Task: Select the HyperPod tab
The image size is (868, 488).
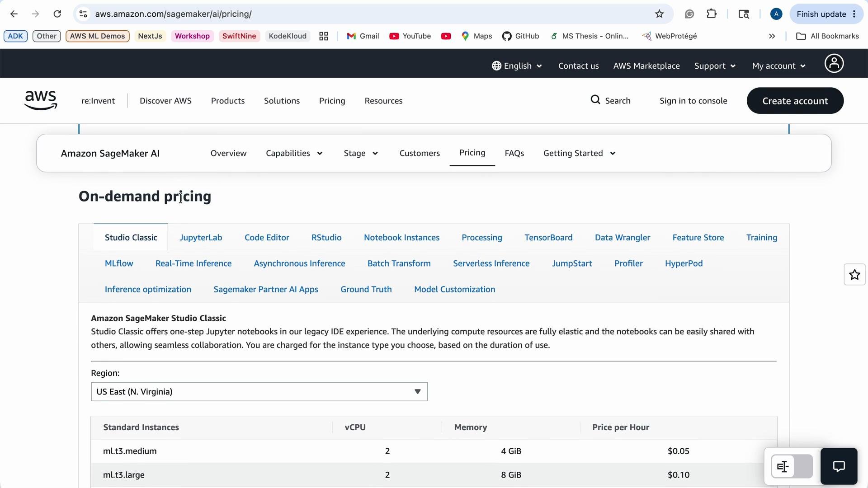Action: (x=684, y=263)
